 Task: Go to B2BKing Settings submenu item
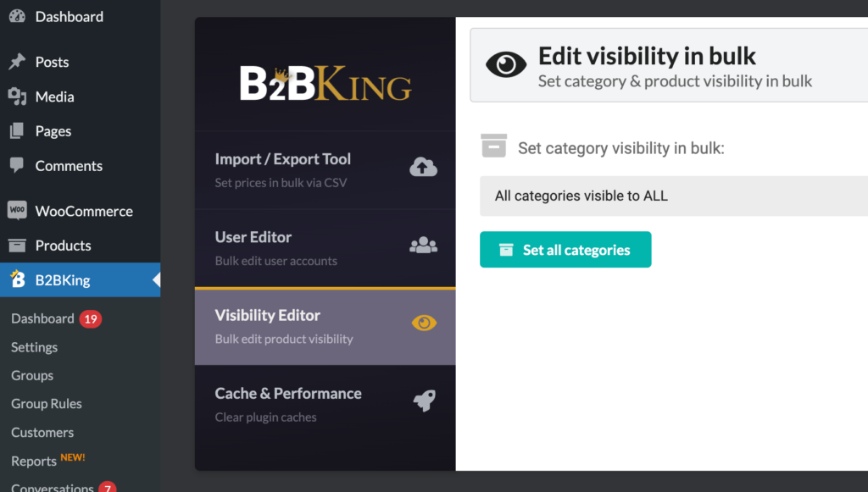[x=34, y=347]
